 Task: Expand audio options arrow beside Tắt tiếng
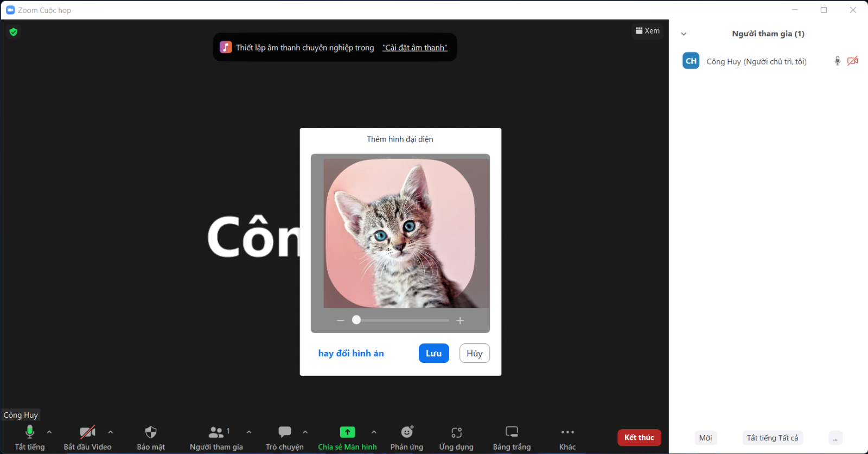click(x=49, y=432)
